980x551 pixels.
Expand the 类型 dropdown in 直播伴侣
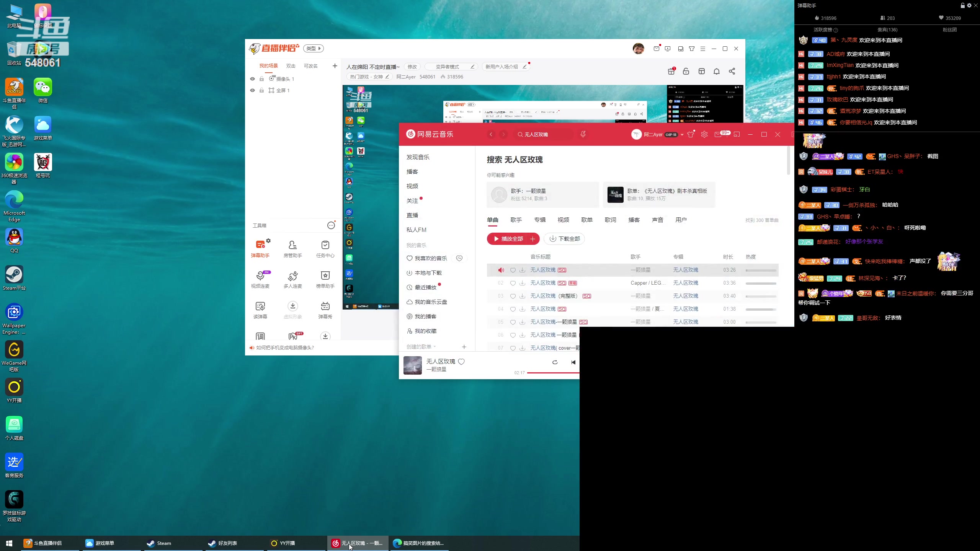click(314, 48)
